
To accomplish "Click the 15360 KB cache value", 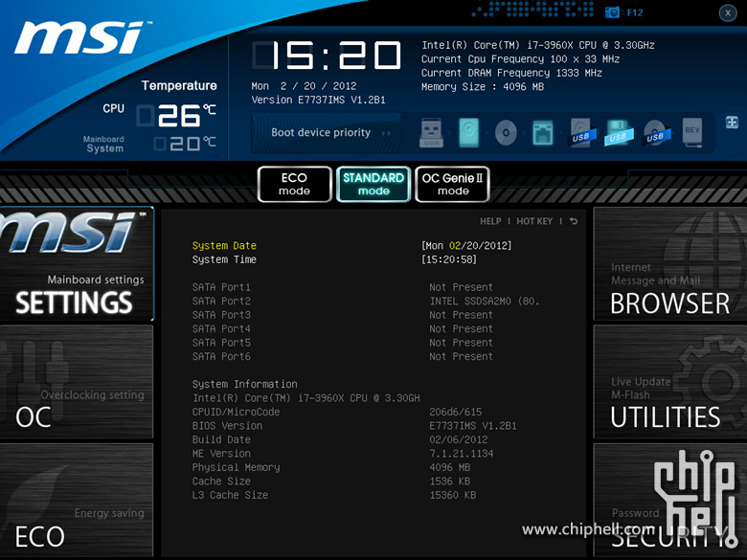I will point(453,495).
